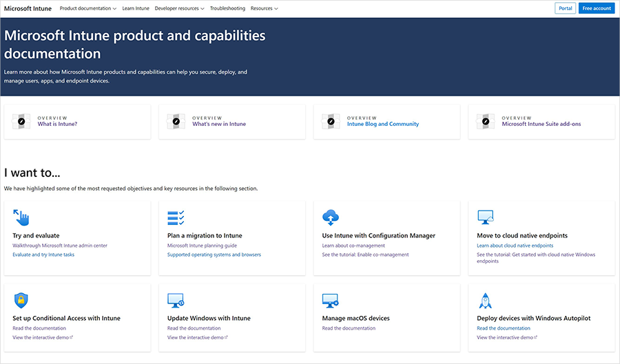Click the overview icon beside What is Intune?
620x364 pixels.
[21, 121]
